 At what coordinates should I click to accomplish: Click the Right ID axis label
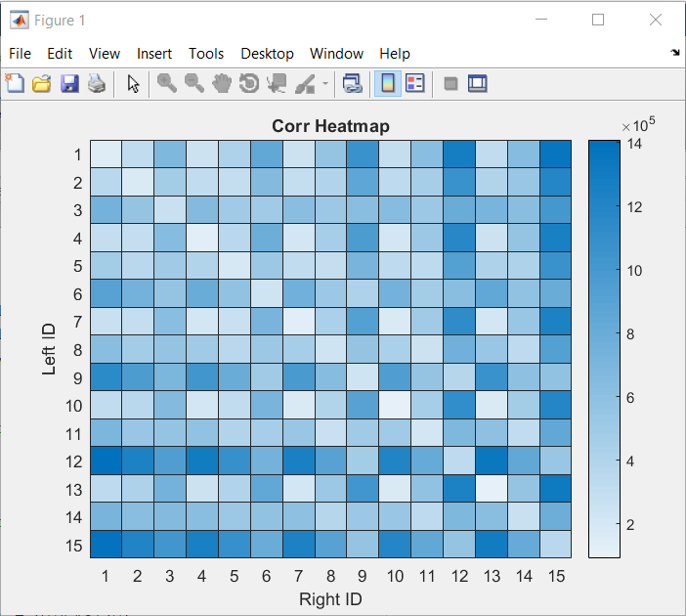(330, 599)
